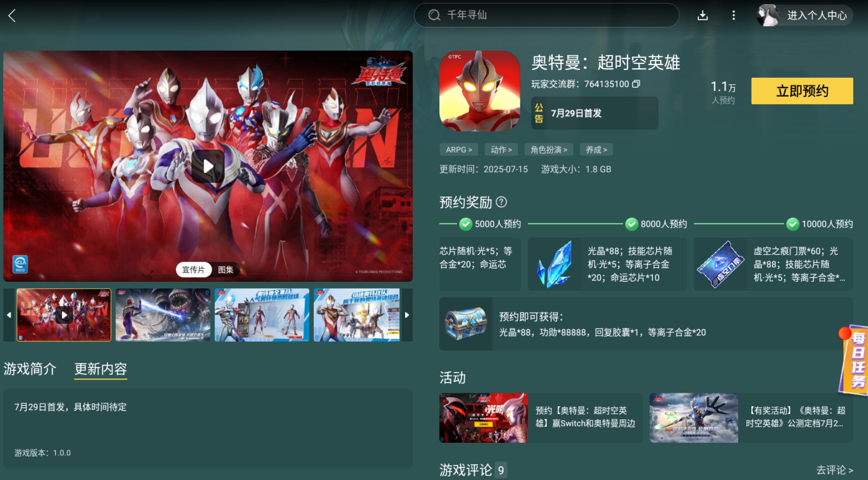
Task: Select the shark monster screenshot thumbnail
Action: tap(163, 315)
